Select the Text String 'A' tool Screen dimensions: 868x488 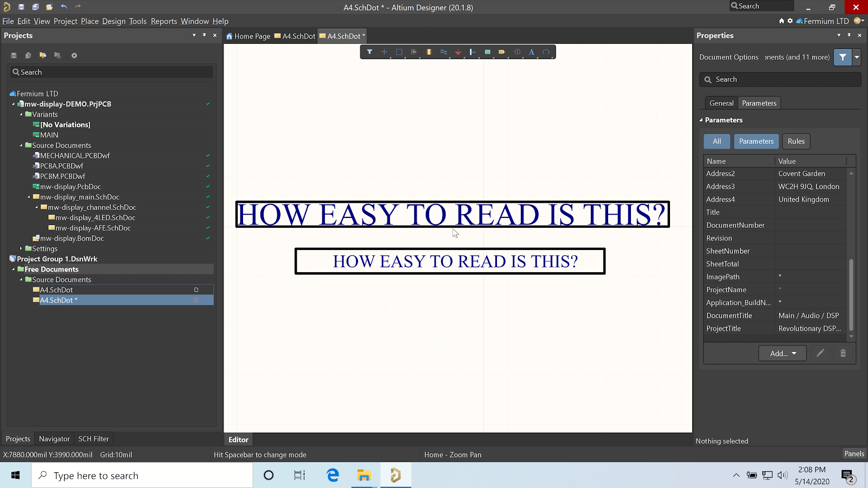(532, 52)
